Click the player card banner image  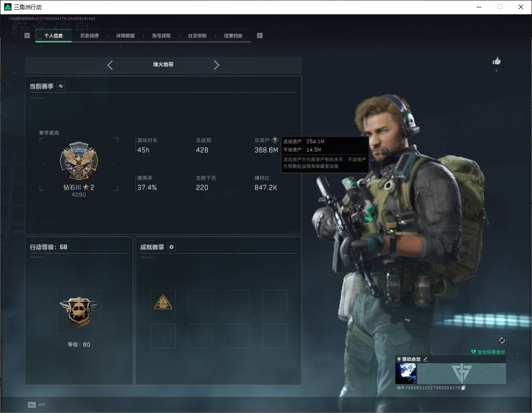pos(461,373)
